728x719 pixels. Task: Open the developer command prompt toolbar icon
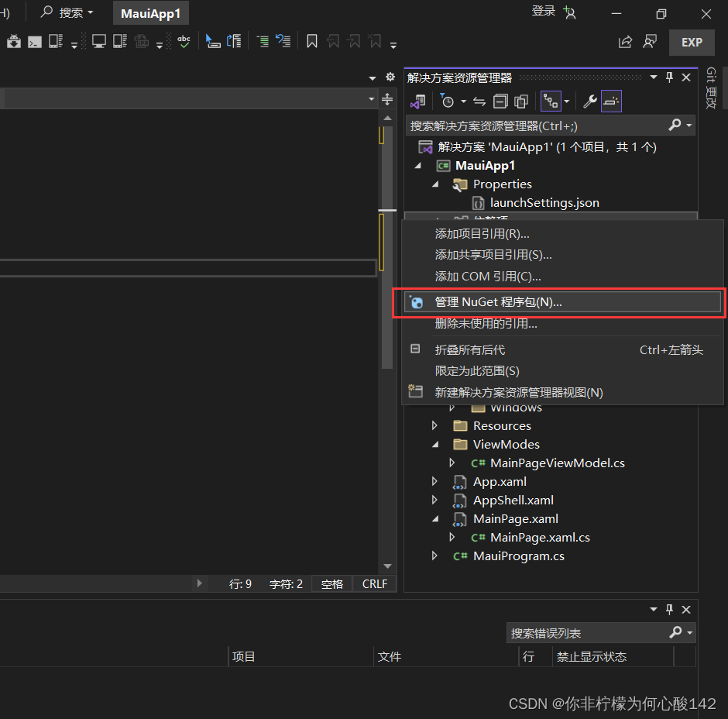tap(35, 43)
